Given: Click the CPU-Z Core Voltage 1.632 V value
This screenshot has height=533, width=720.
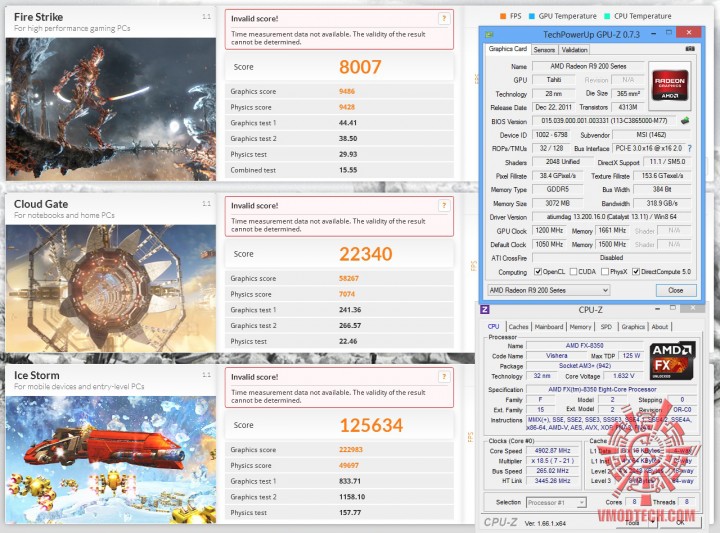Looking at the screenshot, I should point(624,376).
